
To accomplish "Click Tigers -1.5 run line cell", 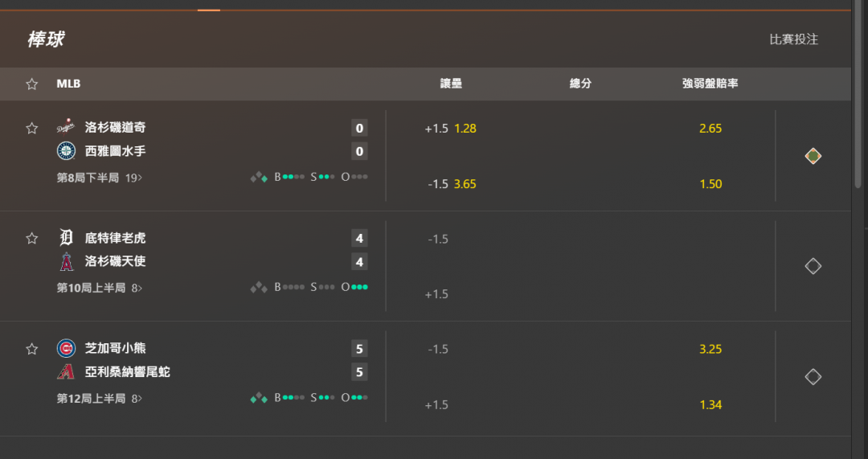I will point(438,240).
